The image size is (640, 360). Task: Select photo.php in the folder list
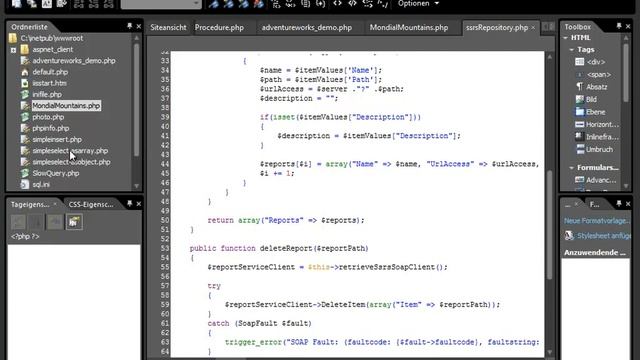[48, 117]
